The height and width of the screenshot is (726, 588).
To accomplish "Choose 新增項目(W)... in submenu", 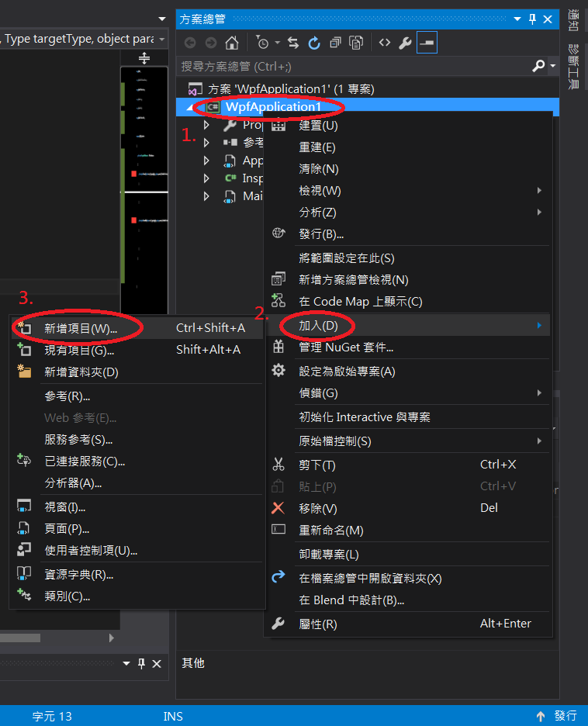I will click(x=137, y=328).
